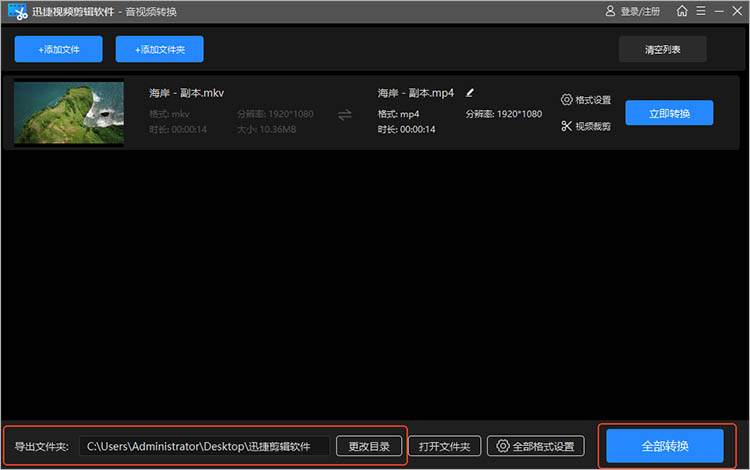Minimize the window

[719, 11]
